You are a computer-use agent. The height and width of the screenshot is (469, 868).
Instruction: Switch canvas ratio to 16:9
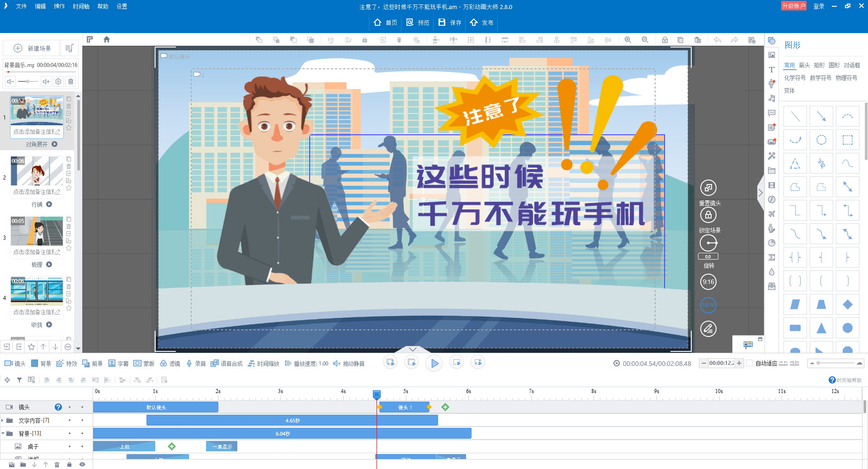point(708,305)
